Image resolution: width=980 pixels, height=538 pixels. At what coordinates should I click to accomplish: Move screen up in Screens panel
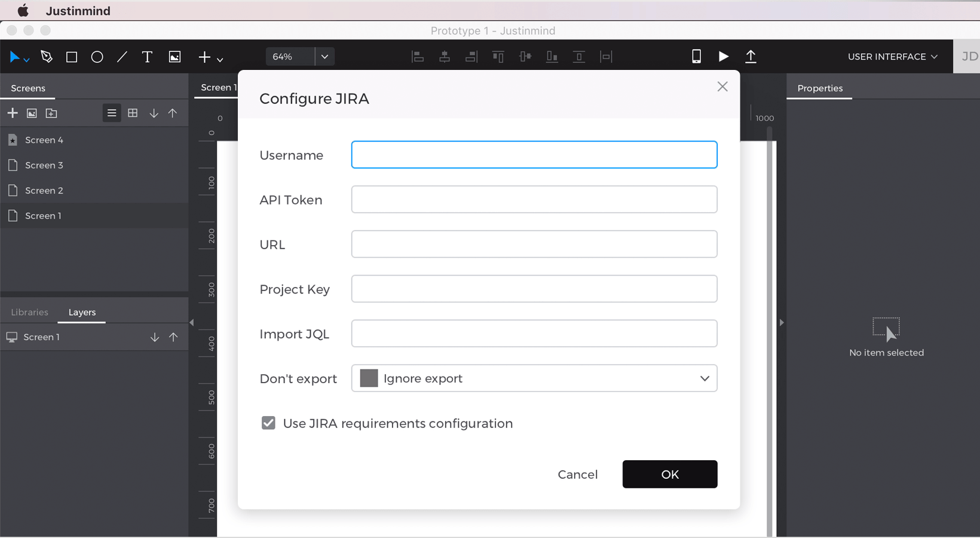pyautogui.click(x=173, y=113)
